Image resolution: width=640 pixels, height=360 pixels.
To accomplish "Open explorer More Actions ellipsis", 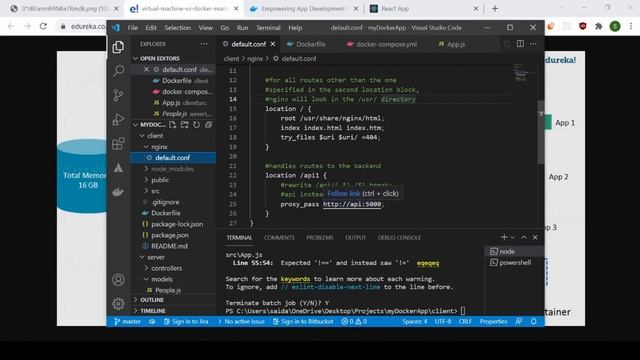I will (x=204, y=44).
